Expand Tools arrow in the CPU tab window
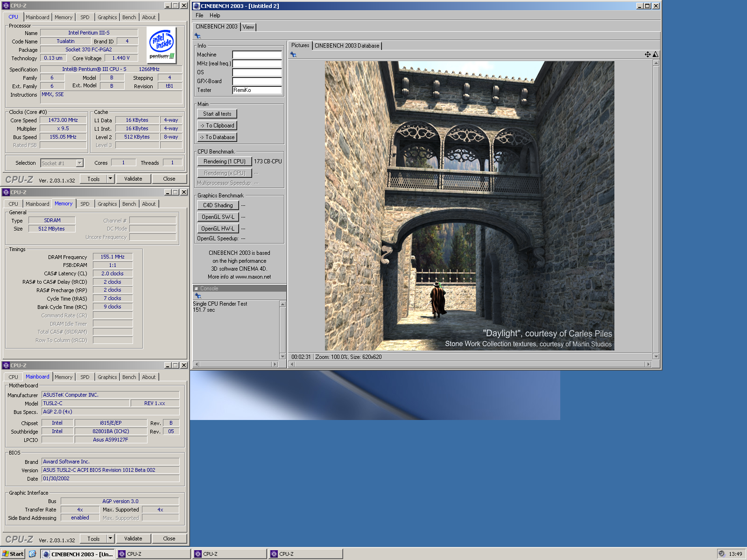Screen dimensions: 747x560 pyautogui.click(x=110, y=179)
